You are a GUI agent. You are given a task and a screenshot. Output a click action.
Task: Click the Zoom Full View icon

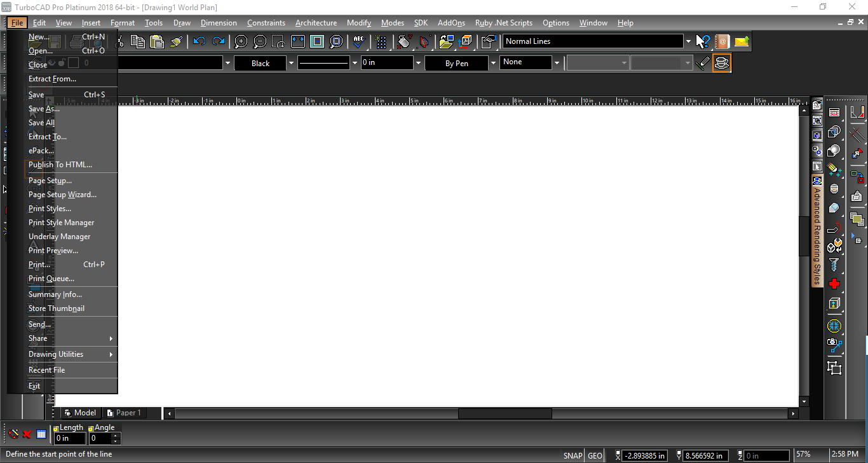point(317,41)
